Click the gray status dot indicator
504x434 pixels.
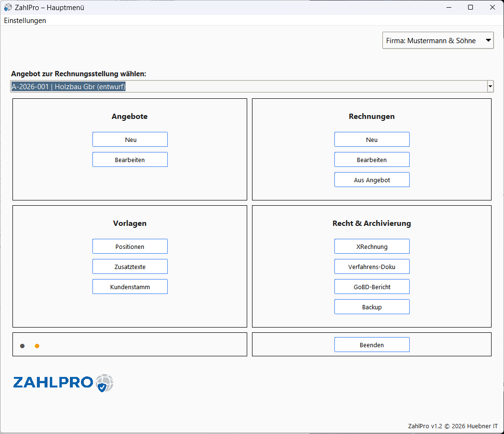[x=23, y=346]
